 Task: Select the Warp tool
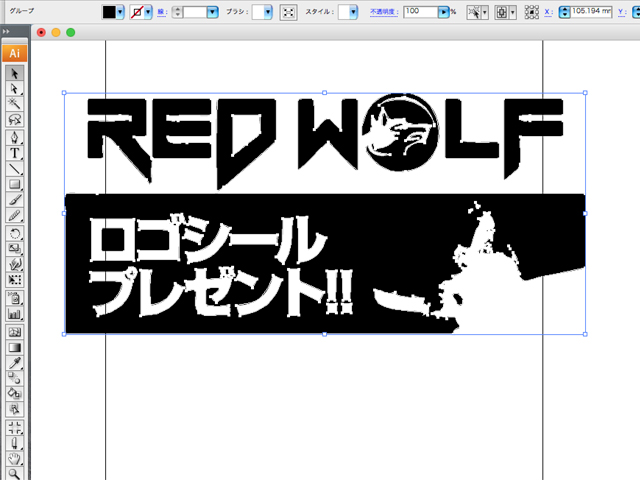tap(15, 264)
